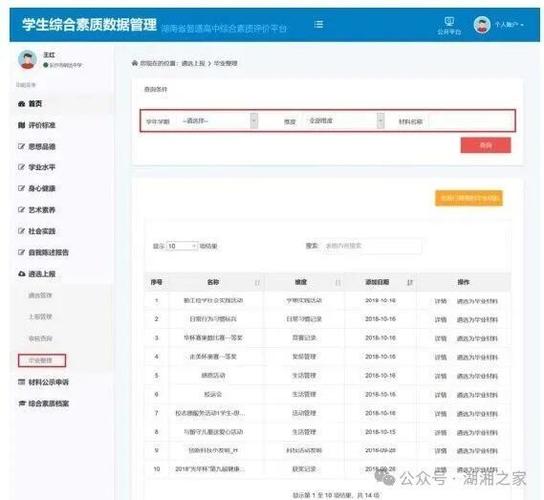Click the name 王红 in sidebar
The height and width of the screenshot is (500, 544).
pos(49,54)
